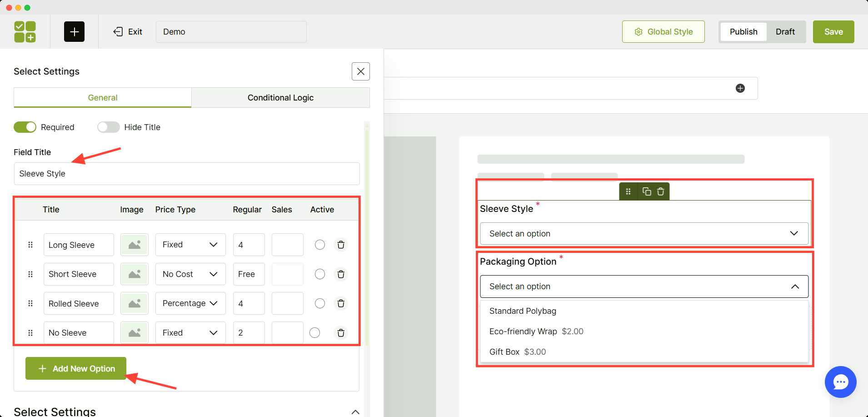Upload image for Short Sleeve option

135,274
